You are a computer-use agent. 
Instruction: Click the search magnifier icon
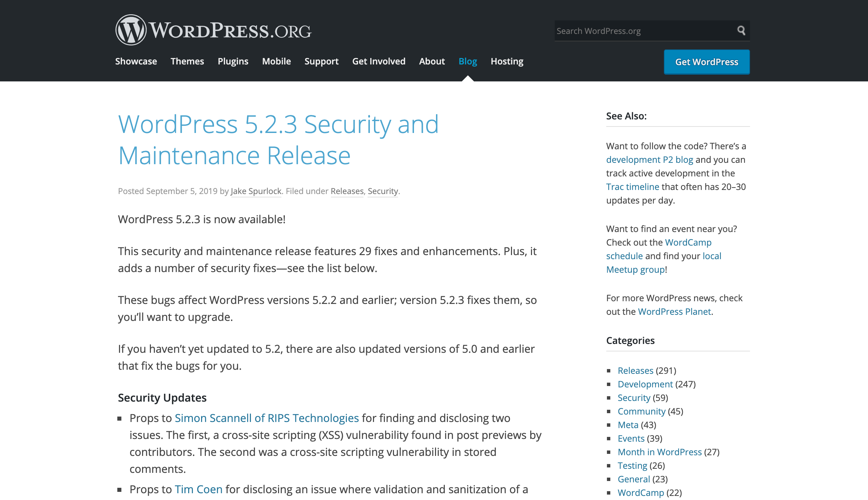pos(741,31)
